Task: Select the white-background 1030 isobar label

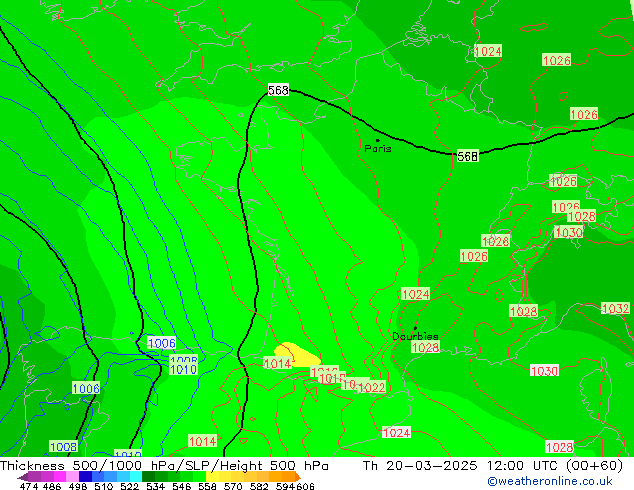Action: click(x=544, y=370)
